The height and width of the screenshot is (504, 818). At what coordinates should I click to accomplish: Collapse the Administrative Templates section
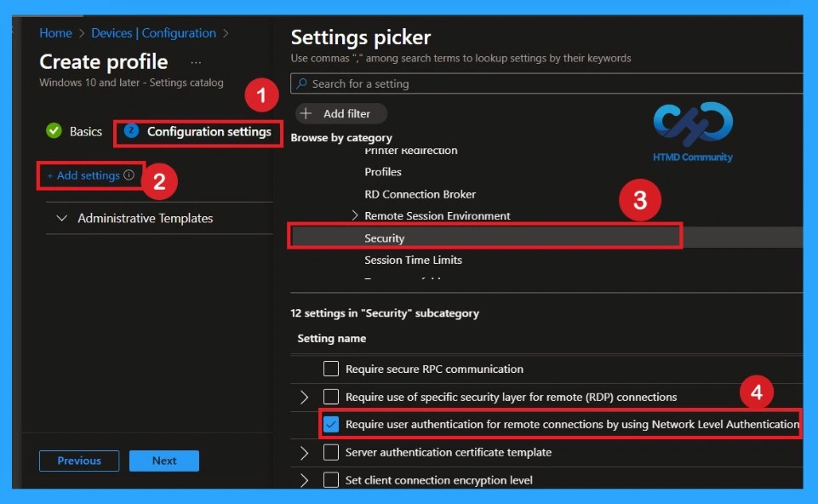coord(61,218)
